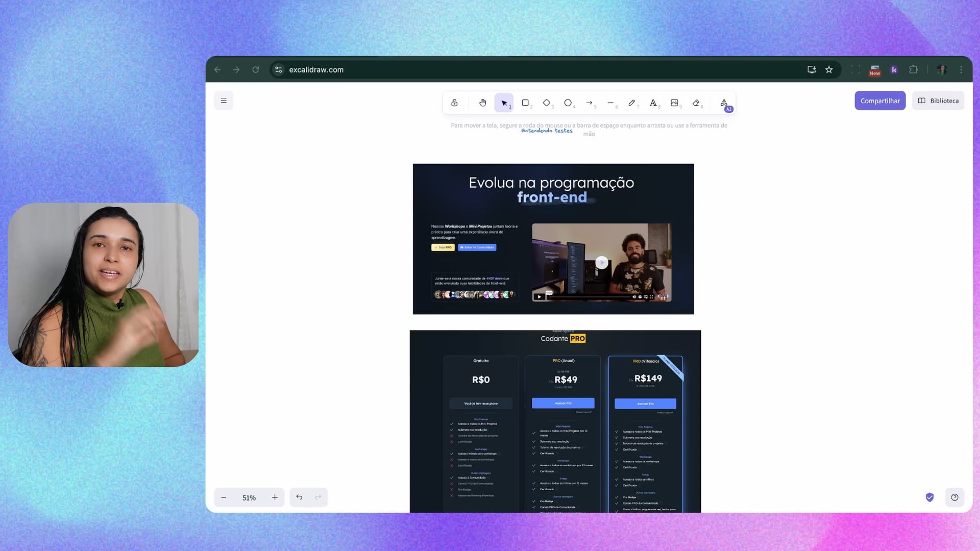Click the Compartilhar button
This screenshot has height=551, width=980.
(x=880, y=101)
